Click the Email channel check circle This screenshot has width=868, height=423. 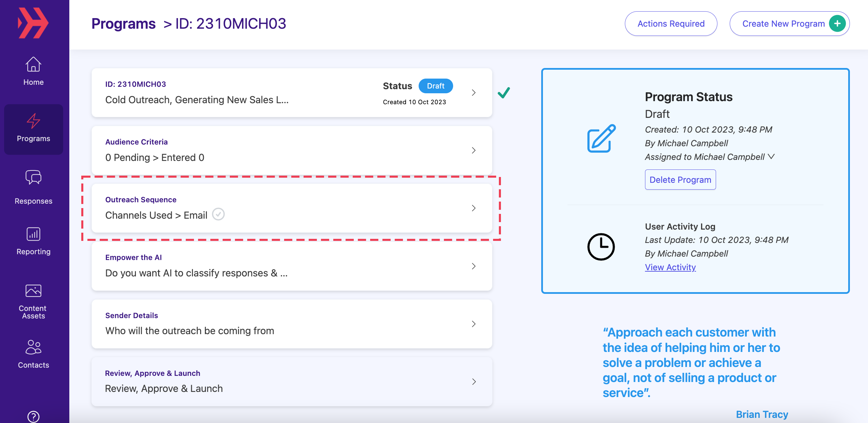pos(218,214)
